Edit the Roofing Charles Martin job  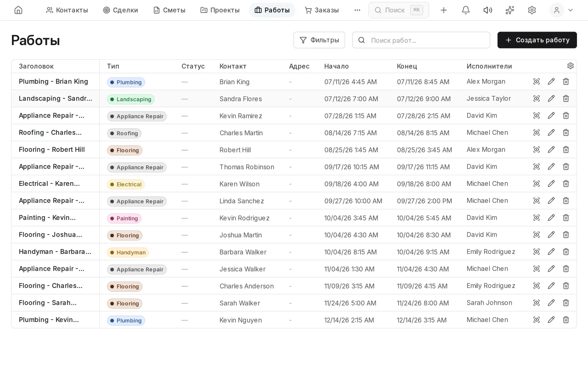[551, 132]
